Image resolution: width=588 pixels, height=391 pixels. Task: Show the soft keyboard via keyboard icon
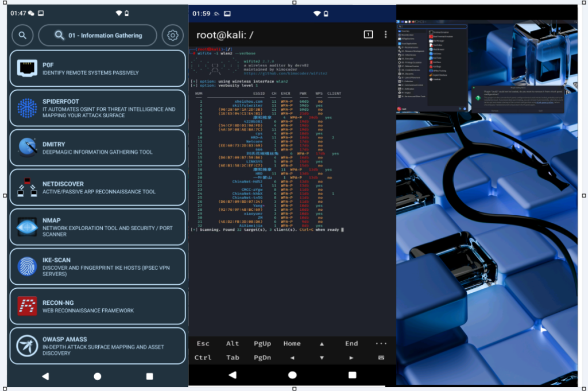[x=381, y=358]
